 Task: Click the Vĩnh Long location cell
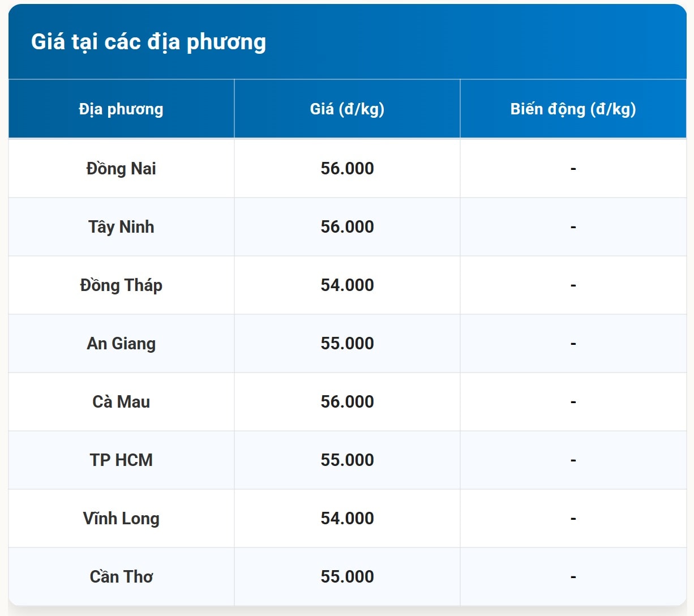121,519
